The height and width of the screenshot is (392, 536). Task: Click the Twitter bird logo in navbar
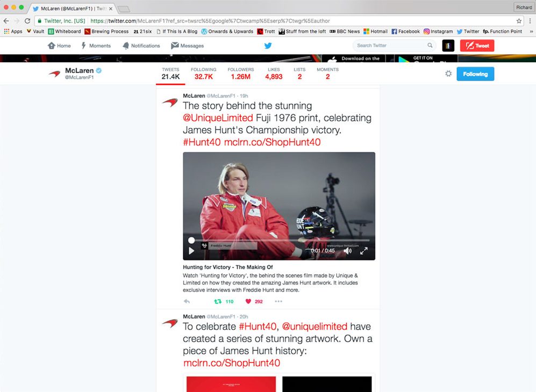tap(268, 46)
